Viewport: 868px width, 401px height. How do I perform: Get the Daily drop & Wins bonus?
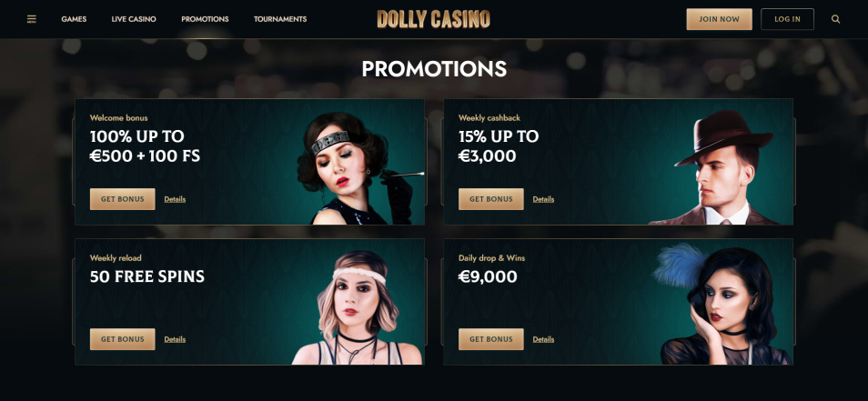(491, 339)
